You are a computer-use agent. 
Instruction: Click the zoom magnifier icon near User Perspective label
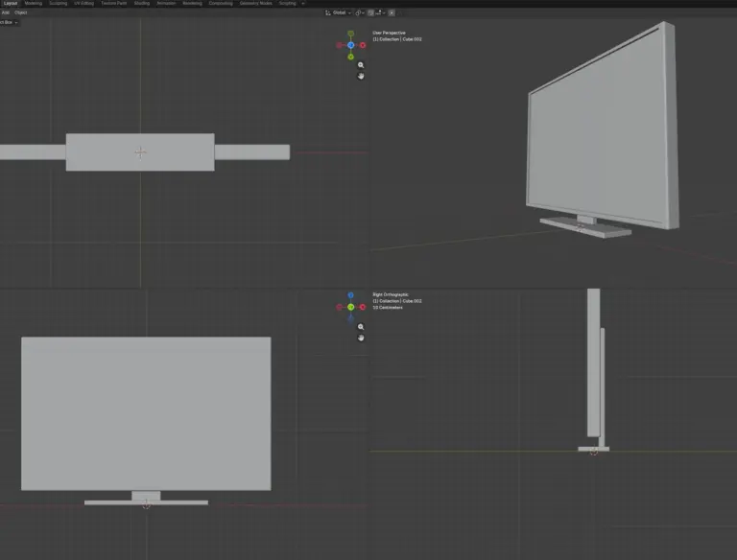[x=361, y=65]
